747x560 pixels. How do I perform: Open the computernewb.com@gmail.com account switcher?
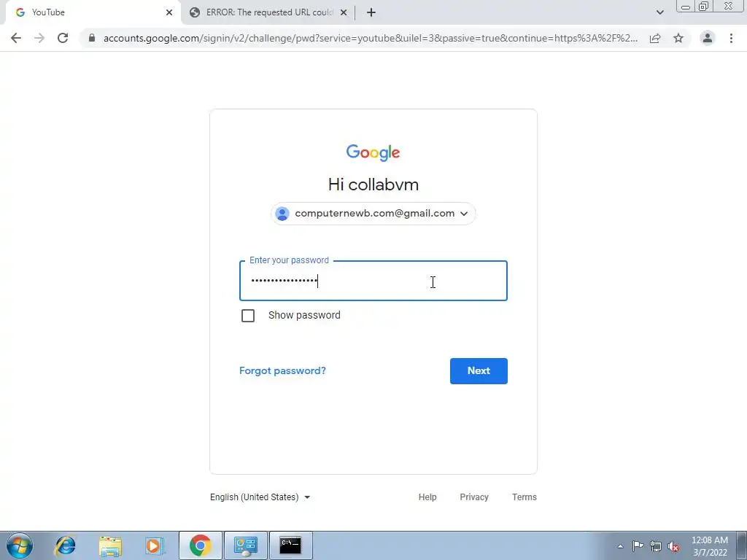click(373, 214)
